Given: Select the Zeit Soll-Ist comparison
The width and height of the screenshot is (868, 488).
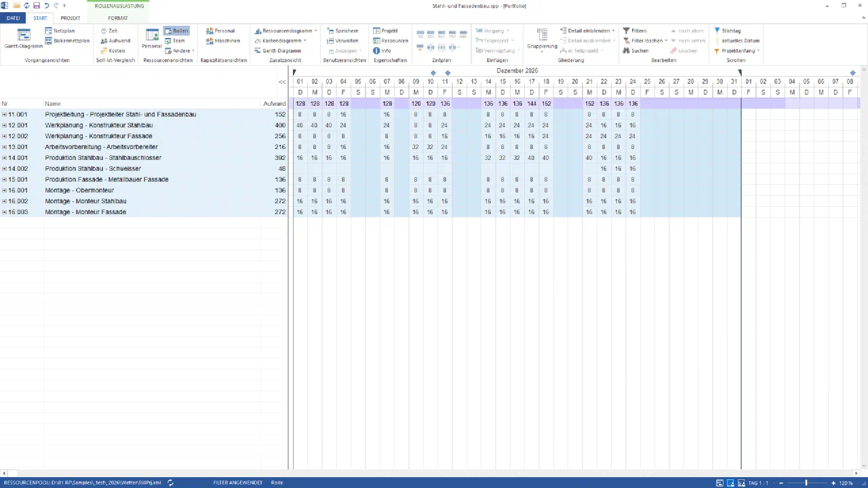Looking at the screenshot, I should pyautogui.click(x=108, y=30).
